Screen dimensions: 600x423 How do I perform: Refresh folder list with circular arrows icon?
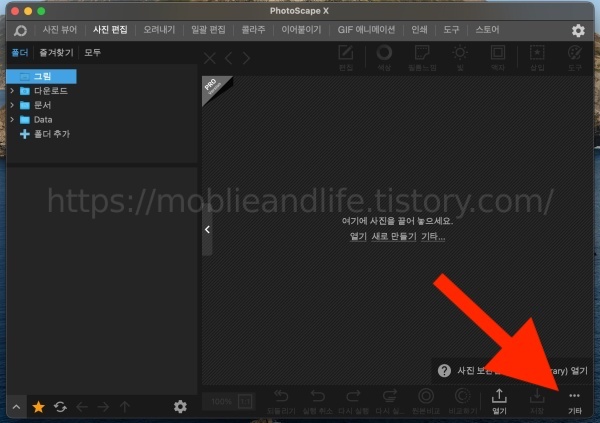pyautogui.click(x=60, y=407)
